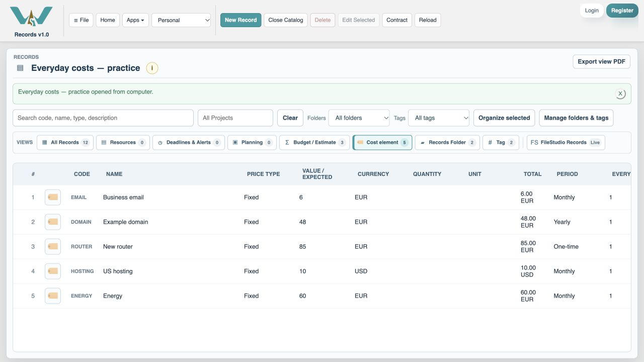Screen dimensions: 644x362
Task: Click the One-time period cell
Action: [x=566, y=247]
